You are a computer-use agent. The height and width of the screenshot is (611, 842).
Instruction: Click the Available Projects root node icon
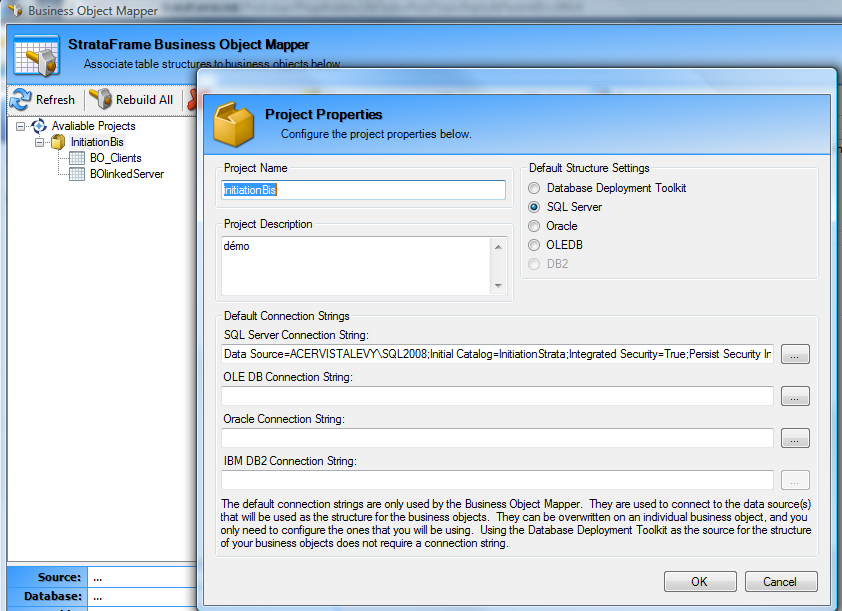pos(39,126)
